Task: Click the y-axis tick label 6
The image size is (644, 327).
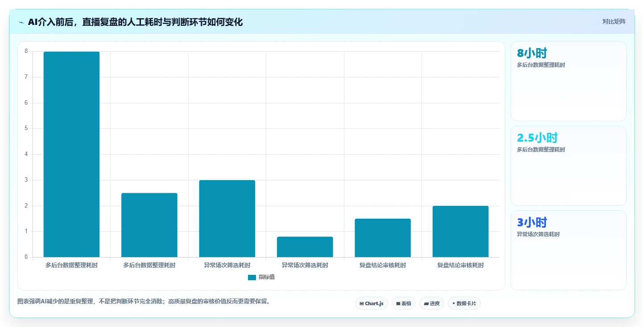Action: click(26, 103)
